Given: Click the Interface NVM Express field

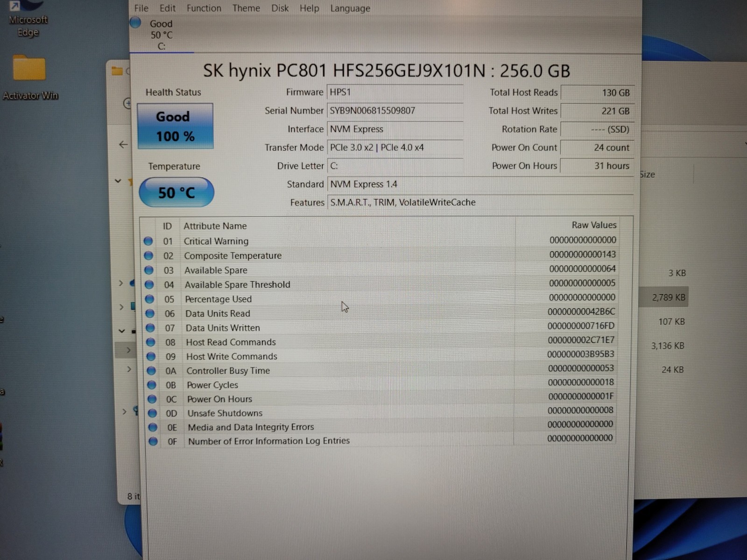Looking at the screenshot, I should (x=395, y=129).
